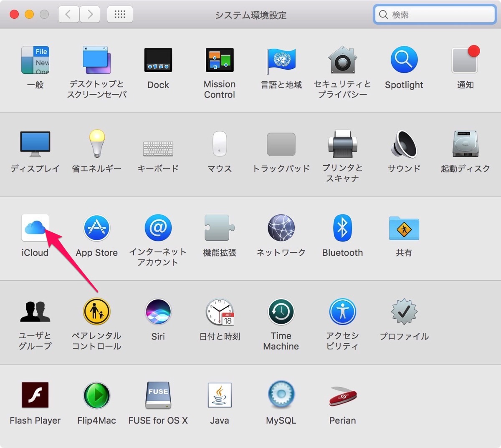The width and height of the screenshot is (501, 448).
Task: Open 共有 sharing preferences
Action: point(404,228)
